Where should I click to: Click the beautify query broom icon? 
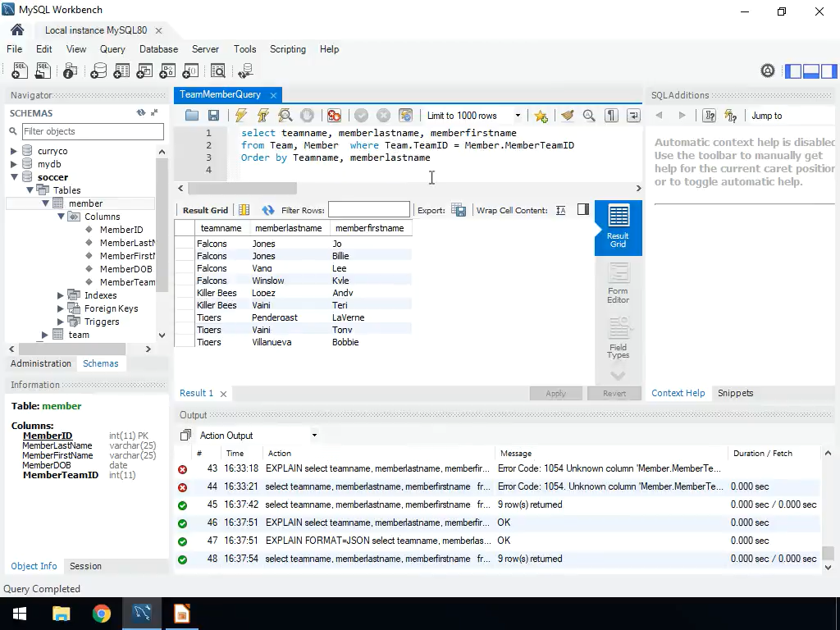click(x=567, y=116)
